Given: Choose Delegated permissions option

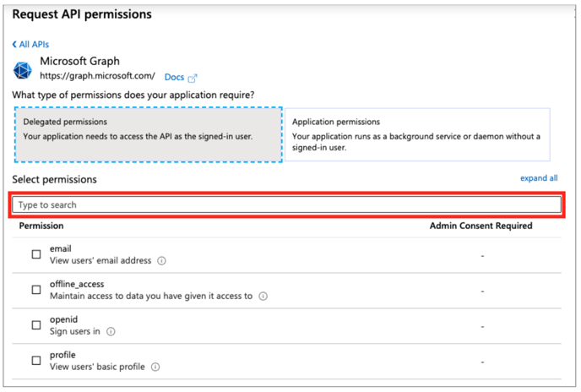Looking at the screenshot, I should point(148,134).
